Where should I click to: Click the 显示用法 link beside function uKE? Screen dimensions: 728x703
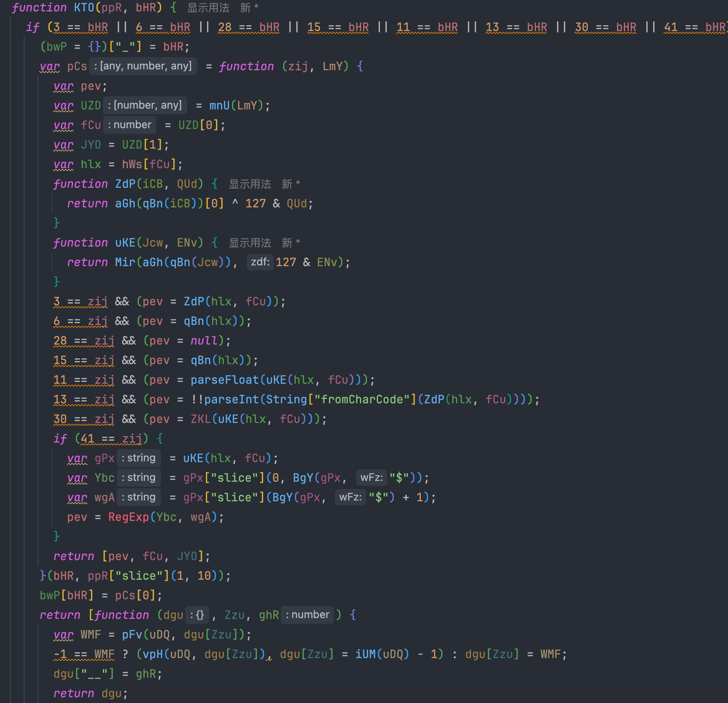pos(250,243)
